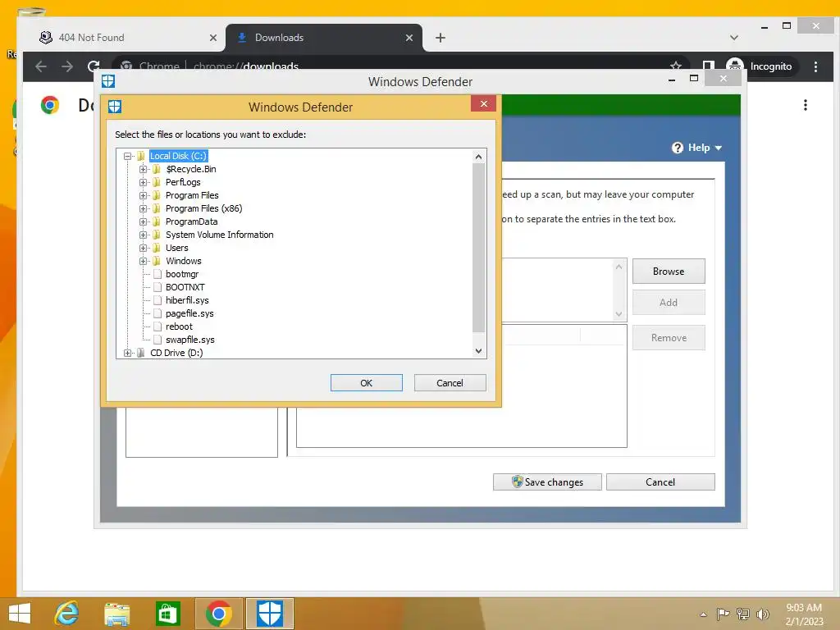Cancel the exclusion browse dialog

click(x=450, y=383)
